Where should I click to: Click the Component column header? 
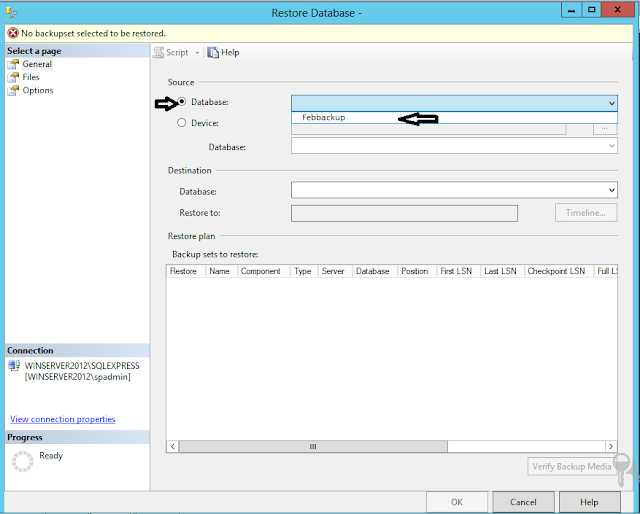click(x=264, y=271)
